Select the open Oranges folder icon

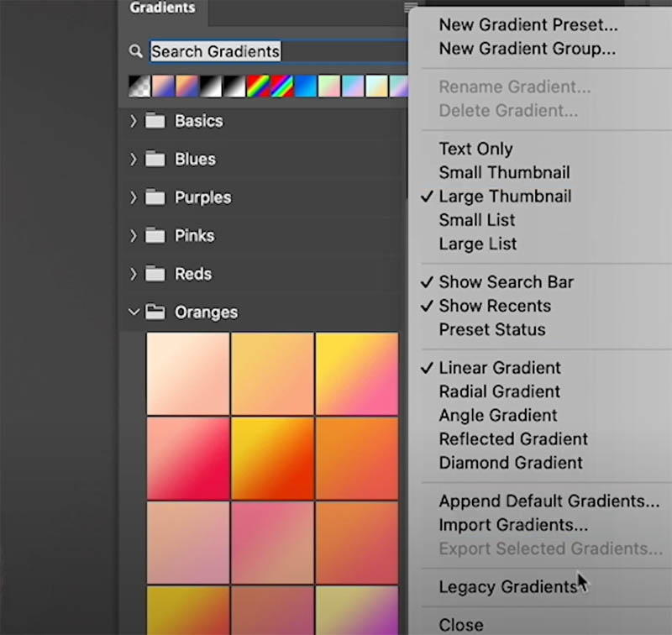155,312
